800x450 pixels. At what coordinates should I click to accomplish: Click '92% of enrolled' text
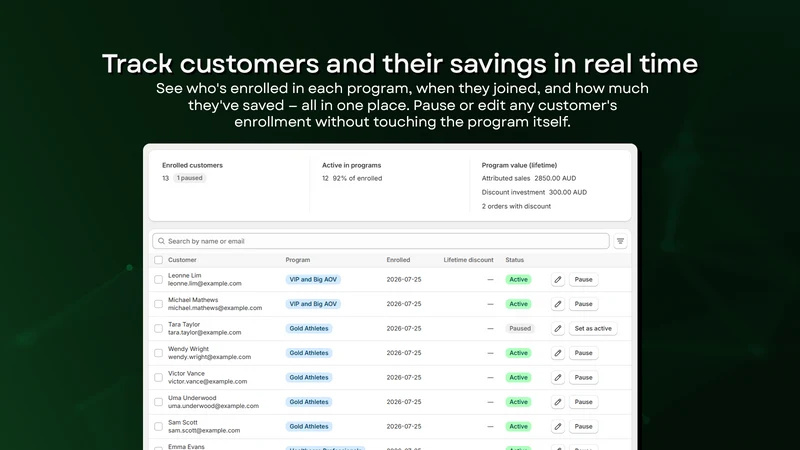pos(357,179)
